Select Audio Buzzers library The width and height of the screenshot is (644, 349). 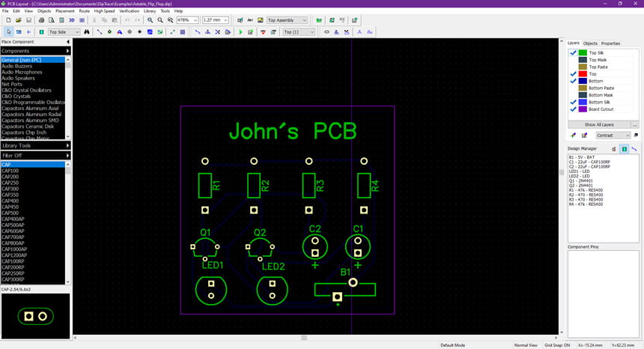pyautogui.click(x=32, y=66)
